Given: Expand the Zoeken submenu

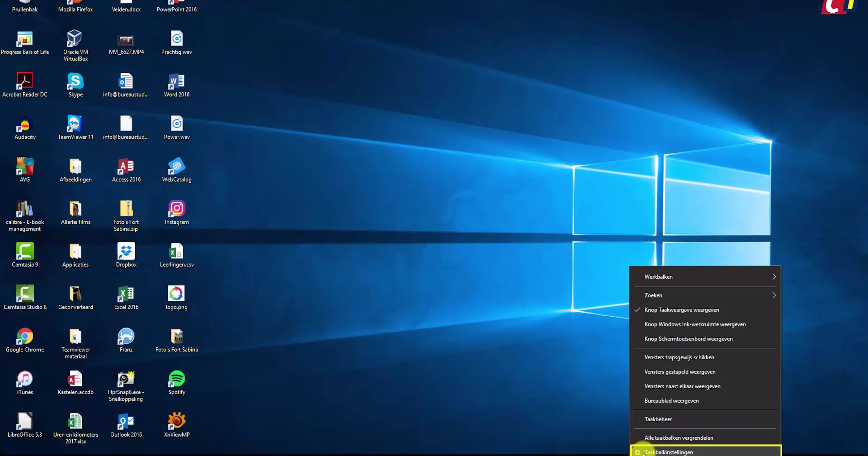Looking at the screenshot, I should (653, 295).
